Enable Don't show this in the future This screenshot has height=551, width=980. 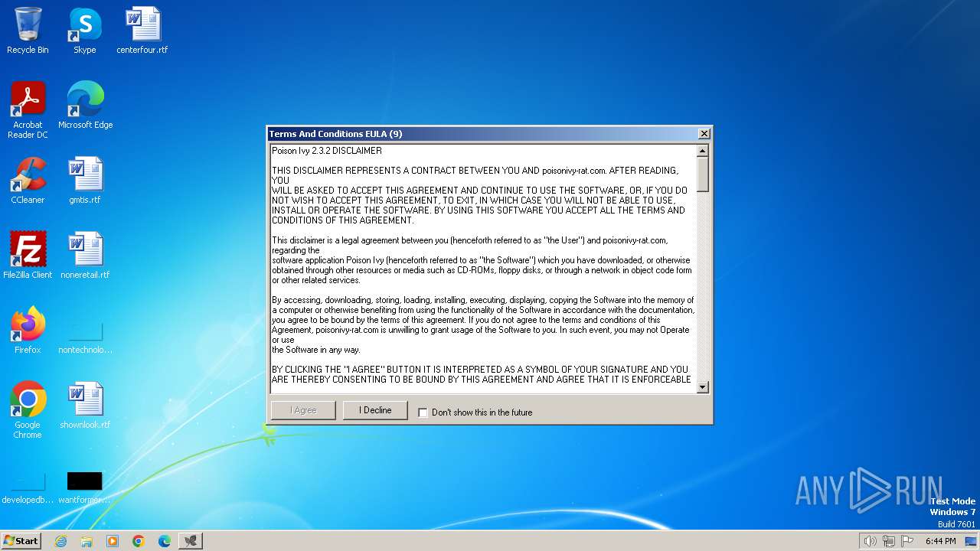[423, 412]
